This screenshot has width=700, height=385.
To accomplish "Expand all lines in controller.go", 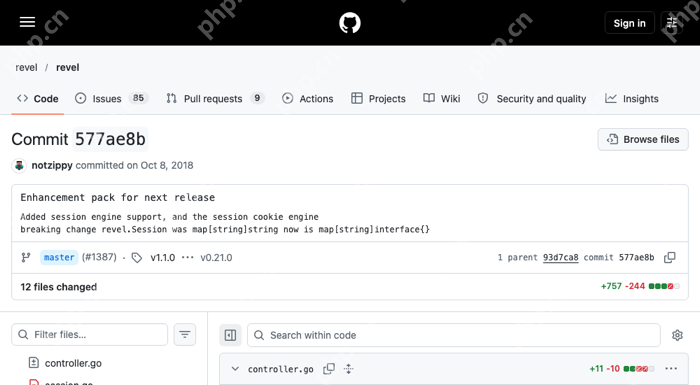I will click(349, 369).
